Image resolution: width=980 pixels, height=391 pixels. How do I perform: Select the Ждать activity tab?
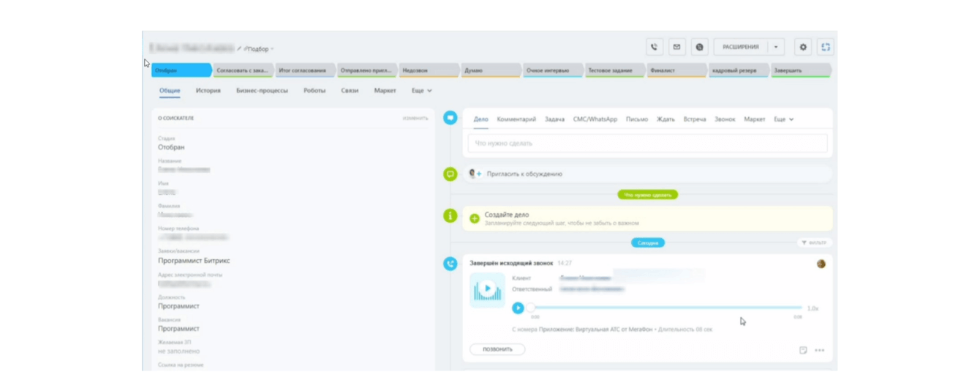pyautogui.click(x=666, y=119)
